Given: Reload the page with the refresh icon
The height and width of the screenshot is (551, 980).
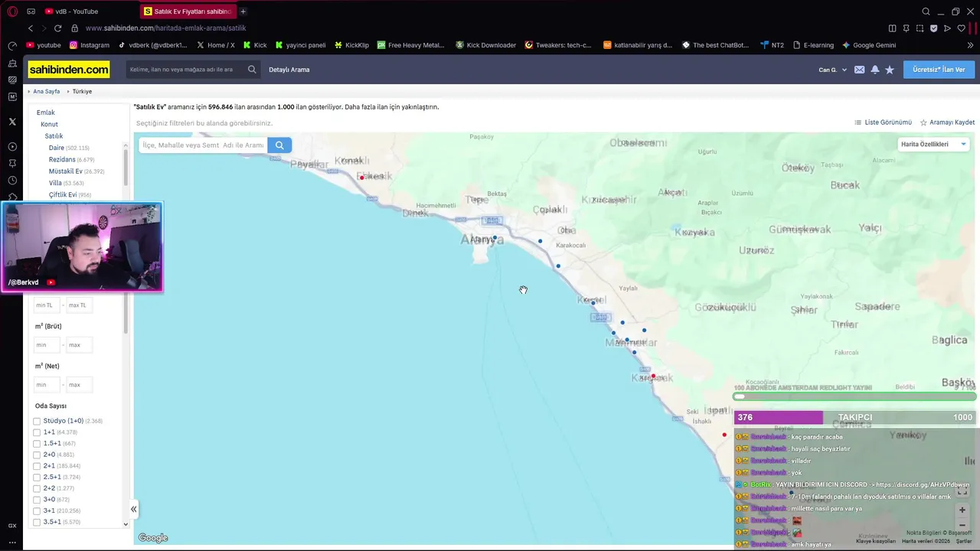Looking at the screenshot, I should click(x=57, y=28).
